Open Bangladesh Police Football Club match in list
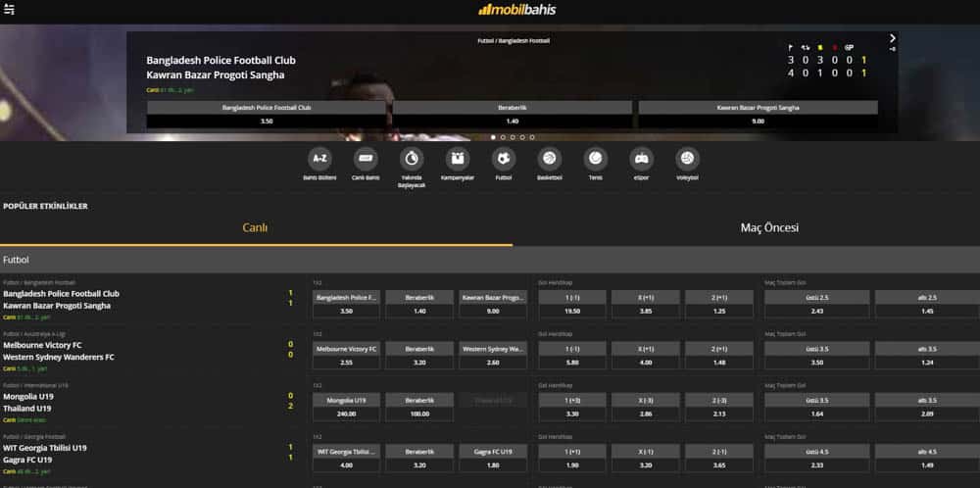This screenshot has width=980, height=488. (x=61, y=294)
